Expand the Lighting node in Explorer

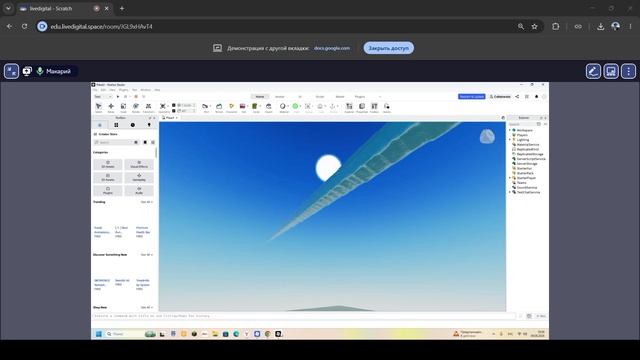point(510,140)
